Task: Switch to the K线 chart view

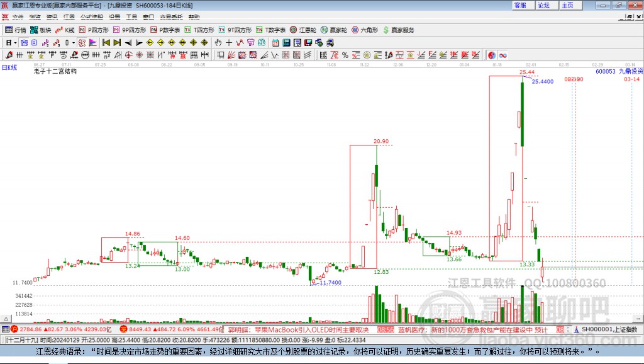Action: pyautogui.click(x=65, y=30)
